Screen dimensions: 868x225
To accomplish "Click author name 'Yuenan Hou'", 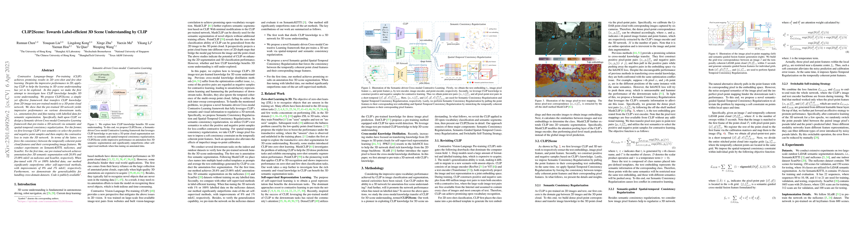I will pyautogui.click(x=60, y=47).
